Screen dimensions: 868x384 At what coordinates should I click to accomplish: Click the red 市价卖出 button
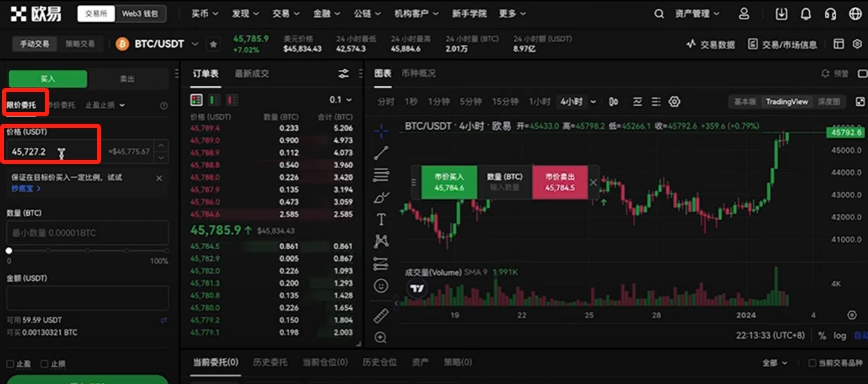coord(559,182)
